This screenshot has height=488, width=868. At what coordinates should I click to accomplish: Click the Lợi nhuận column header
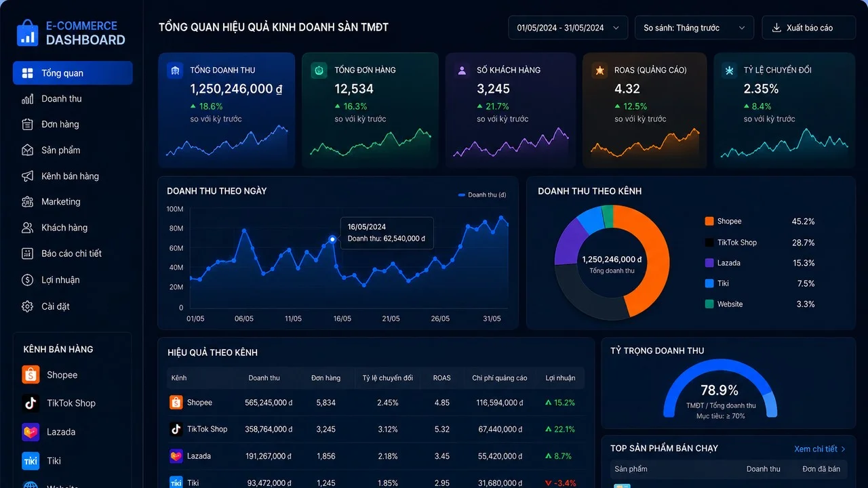tap(560, 378)
